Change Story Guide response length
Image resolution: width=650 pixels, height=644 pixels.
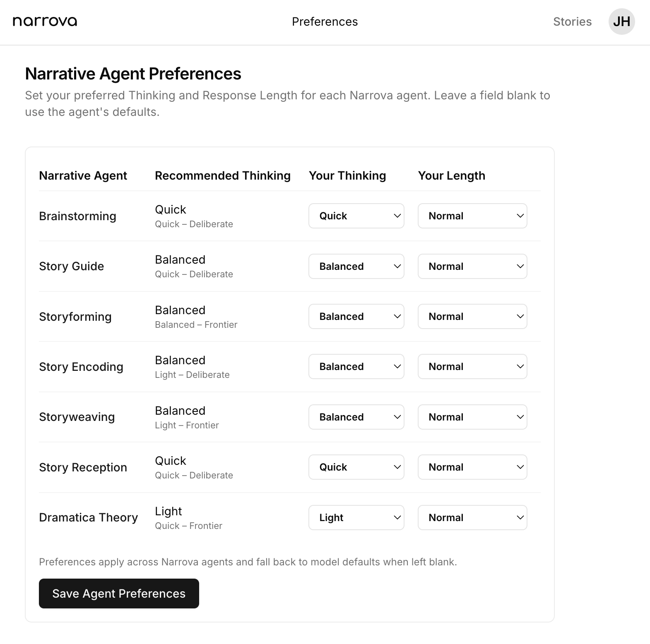pos(472,266)
